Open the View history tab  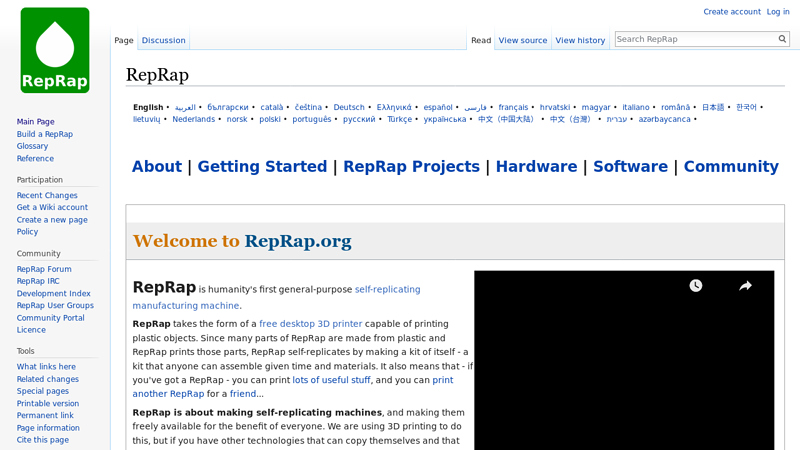pos(580,40)
